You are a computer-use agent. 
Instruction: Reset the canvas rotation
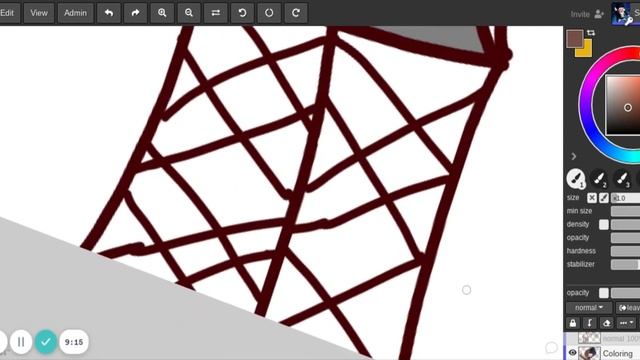tap(269, 13)
